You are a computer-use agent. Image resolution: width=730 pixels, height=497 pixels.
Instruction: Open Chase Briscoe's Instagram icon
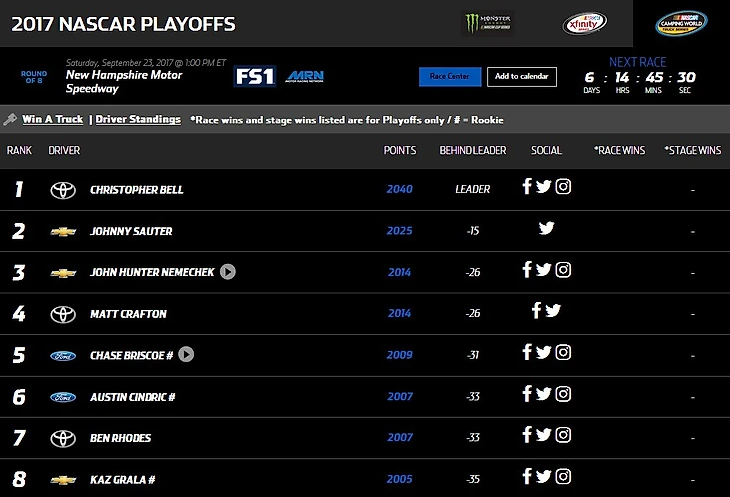coord(563,352)
